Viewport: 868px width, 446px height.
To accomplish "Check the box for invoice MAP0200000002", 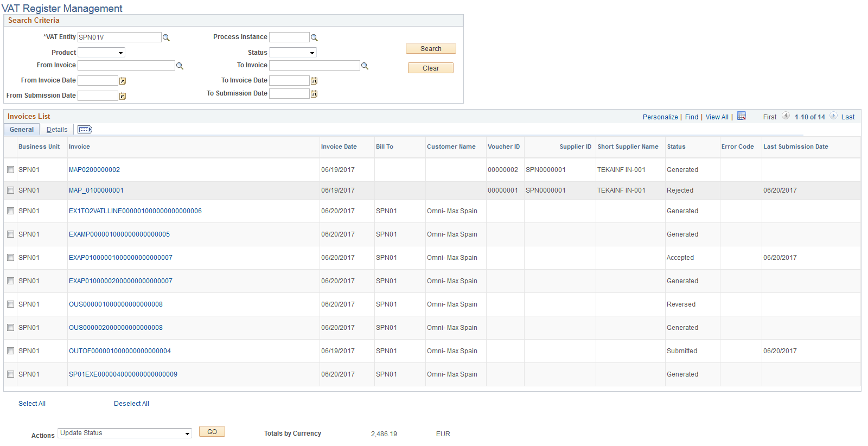I will (x=10, y=170).
